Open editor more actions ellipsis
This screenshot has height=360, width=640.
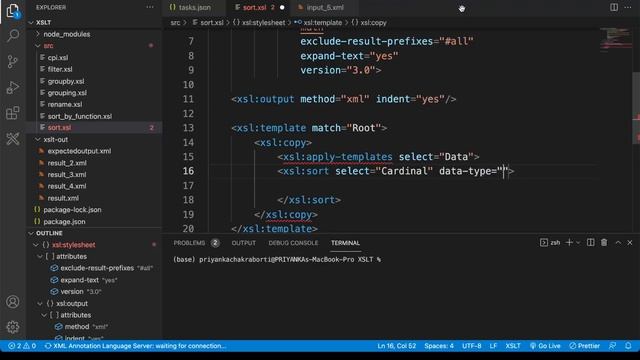click(x=628, y=7)
